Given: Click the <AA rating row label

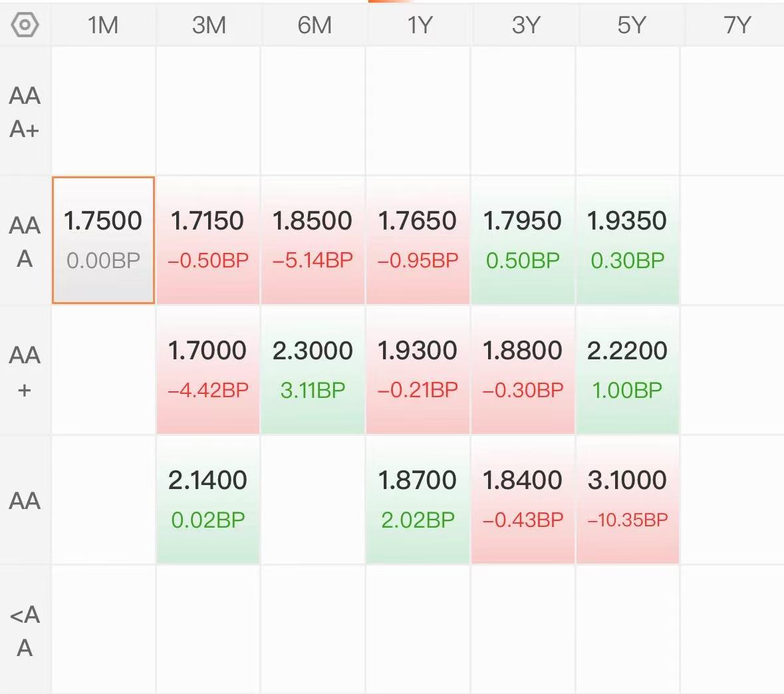Looking at the screenshot, I should click(25, 630).
